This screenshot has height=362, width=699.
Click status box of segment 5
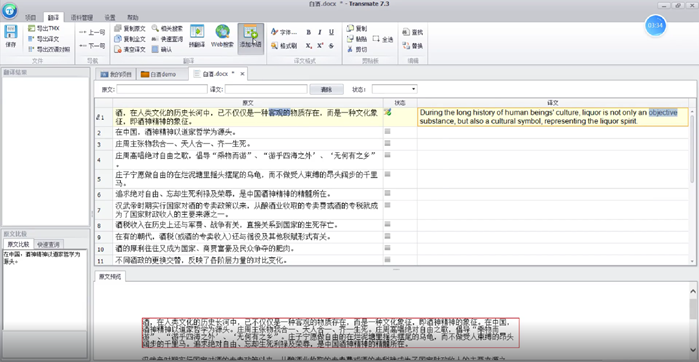(x=387, y=173)
